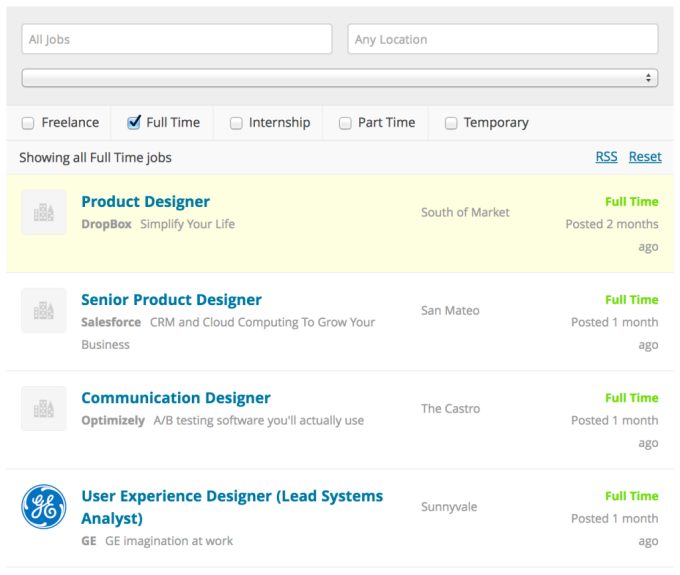Viewport: 680px width, 575px height.
Task: Focus the Any Location search field
Action: pos(503,39)
